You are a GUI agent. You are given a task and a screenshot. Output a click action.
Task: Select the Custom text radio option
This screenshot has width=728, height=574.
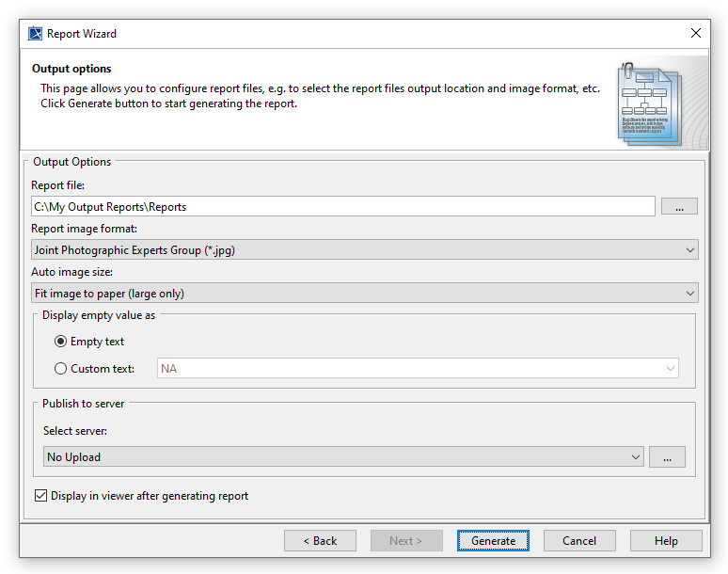[61, 369]
